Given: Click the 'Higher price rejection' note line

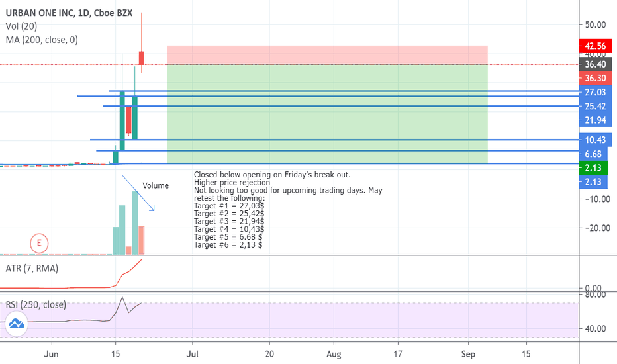Looking at the screenshot, I should 232,183.
